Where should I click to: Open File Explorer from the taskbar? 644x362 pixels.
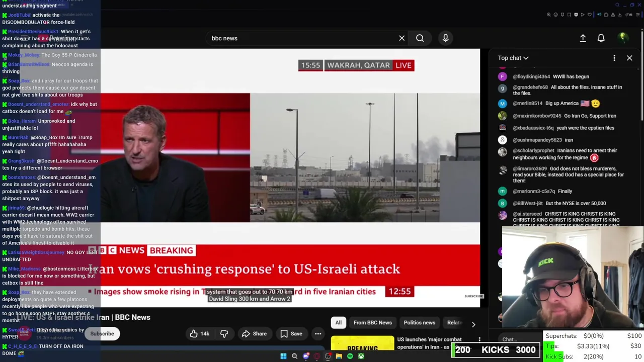339,356
